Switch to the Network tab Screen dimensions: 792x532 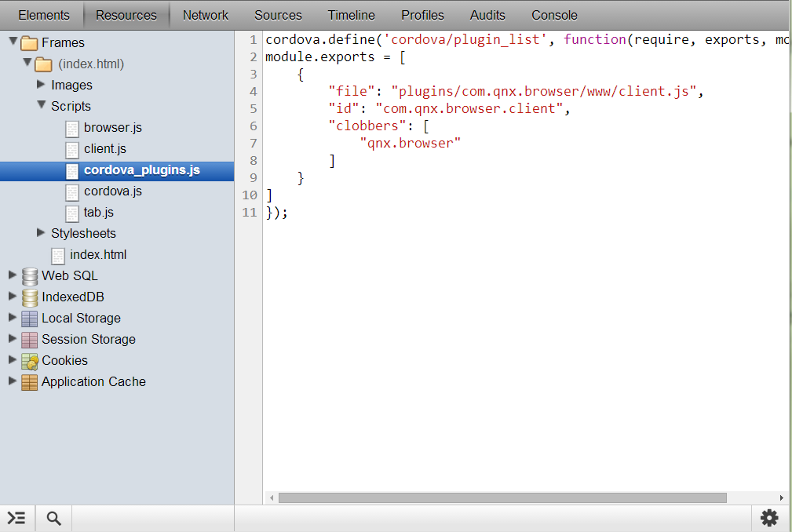[x=206, y=15]
